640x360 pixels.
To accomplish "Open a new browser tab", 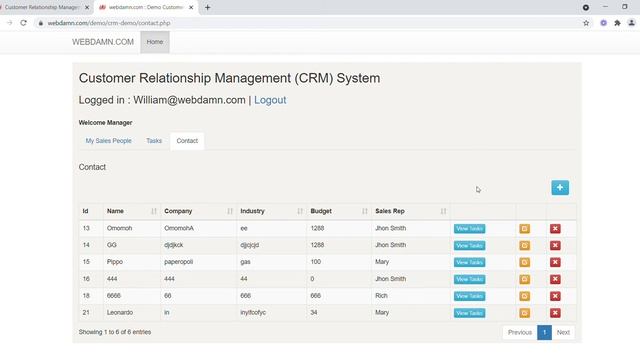I will click(207, 7).
